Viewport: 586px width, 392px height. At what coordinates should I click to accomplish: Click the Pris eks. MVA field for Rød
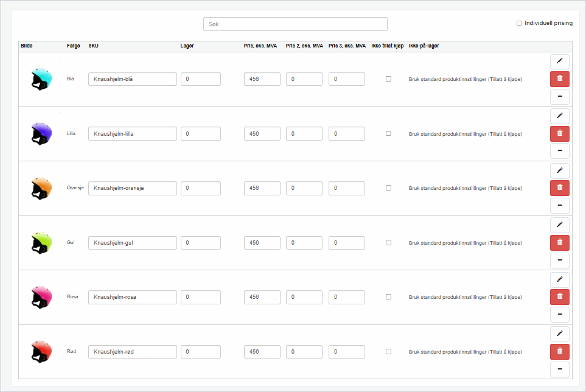[x=262, y=352]
